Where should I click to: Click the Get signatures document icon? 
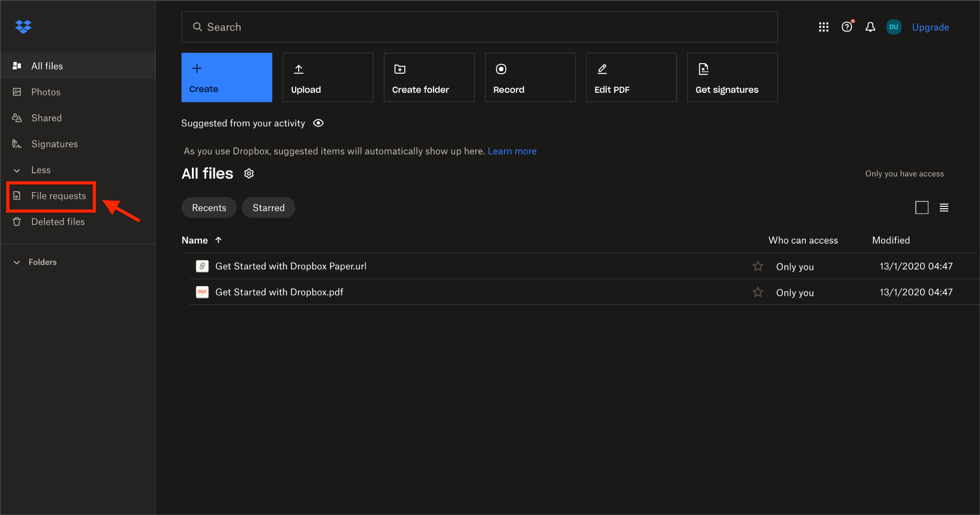tap(703, 69)
